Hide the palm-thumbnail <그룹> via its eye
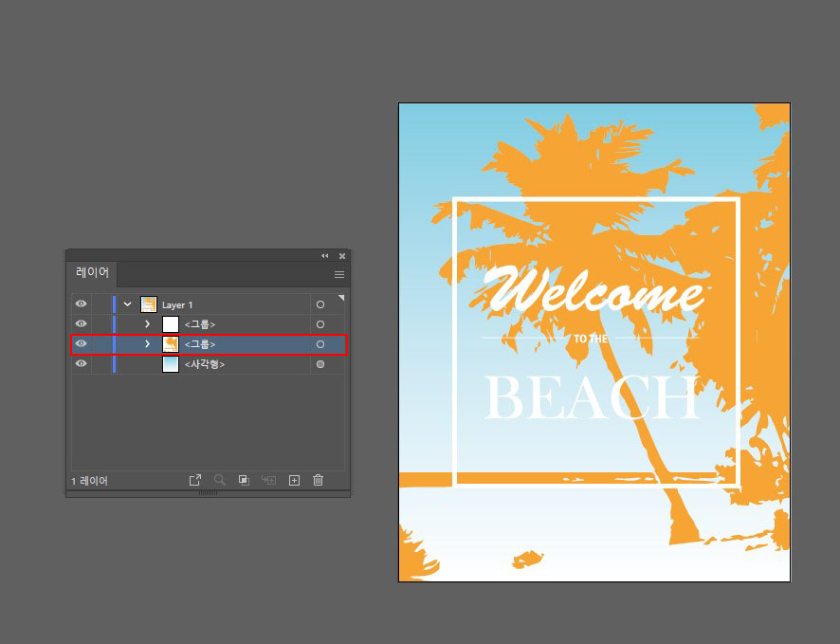Viewport: 840px width, 644px height. pos(81,343)
